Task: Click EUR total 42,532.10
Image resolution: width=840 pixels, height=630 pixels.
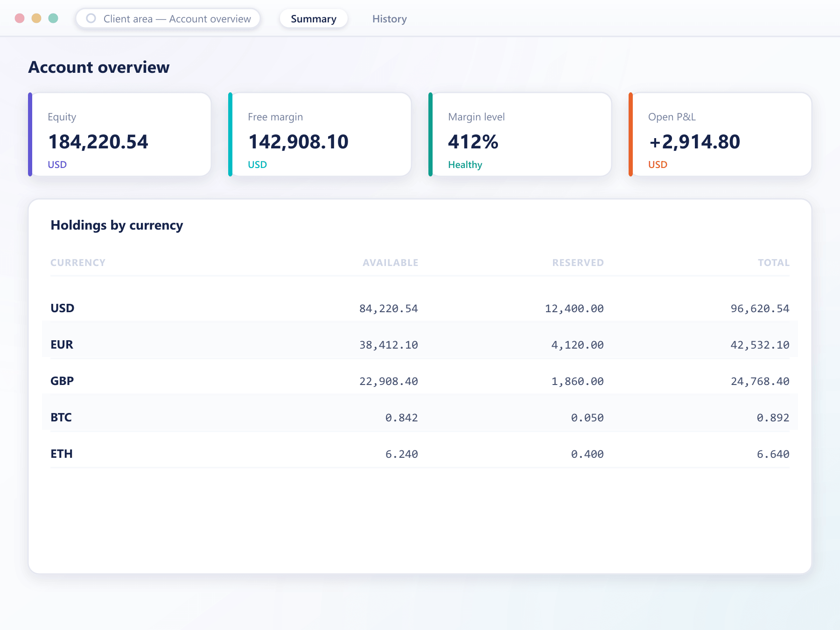Action: pos(760,345)
